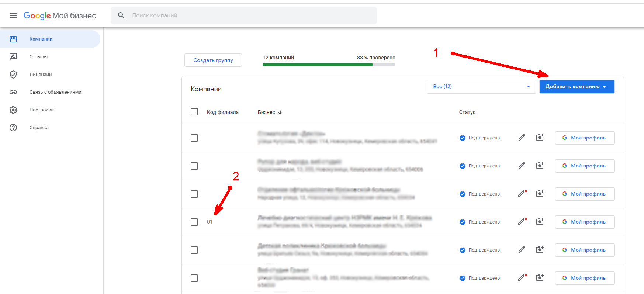Add photo for company with code 01
Image resolution: width=644 pixels, height=294 pixels.
tap(540, 221)
